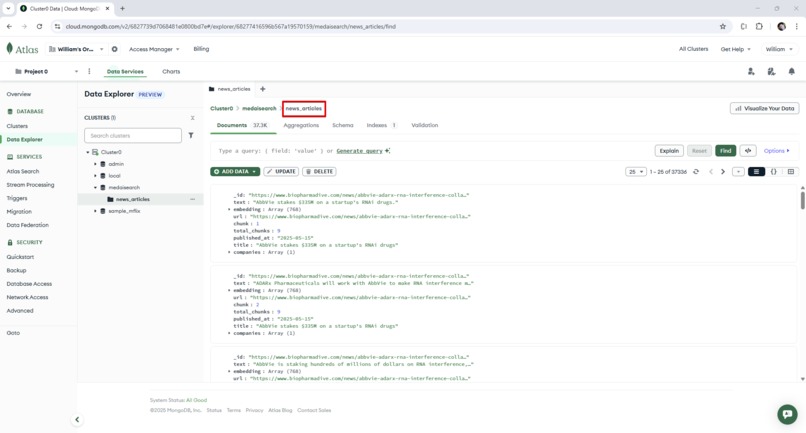This screenshot has width=806, height=433.
Task: Click the Billing link
Action: [201, 49]
